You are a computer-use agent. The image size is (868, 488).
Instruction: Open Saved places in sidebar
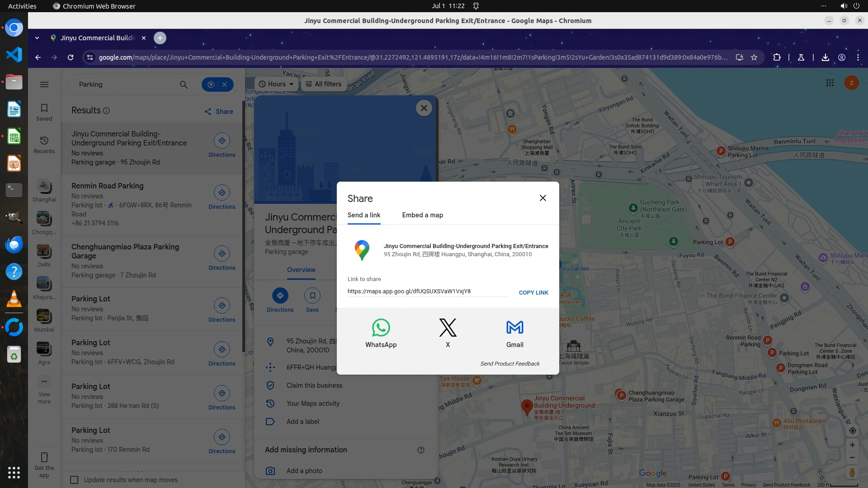point(44,112)
